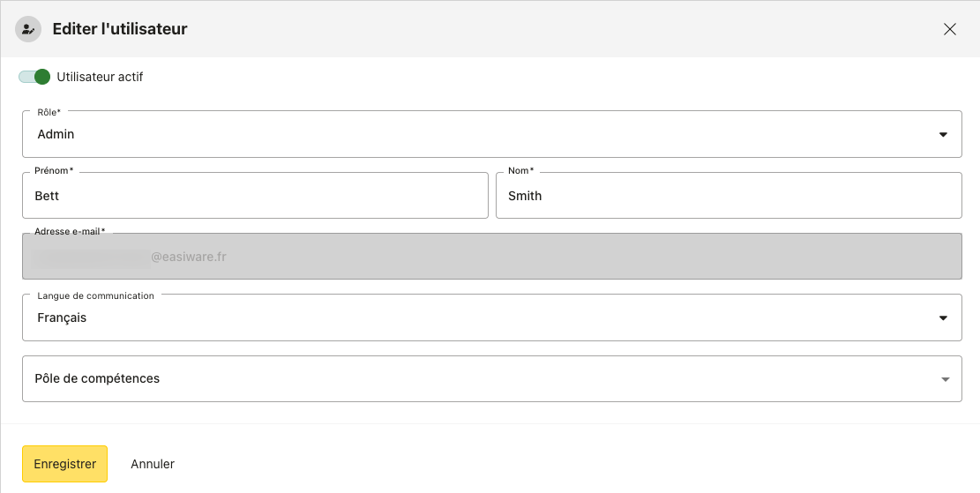Click the arrow beside Français
The width and height of the screenshot is (980, 493).
pyautogui.click(x=943, y=317)
